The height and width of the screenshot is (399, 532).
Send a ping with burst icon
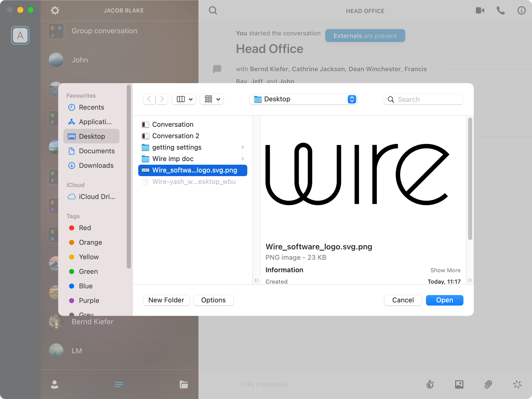[517, 384]
